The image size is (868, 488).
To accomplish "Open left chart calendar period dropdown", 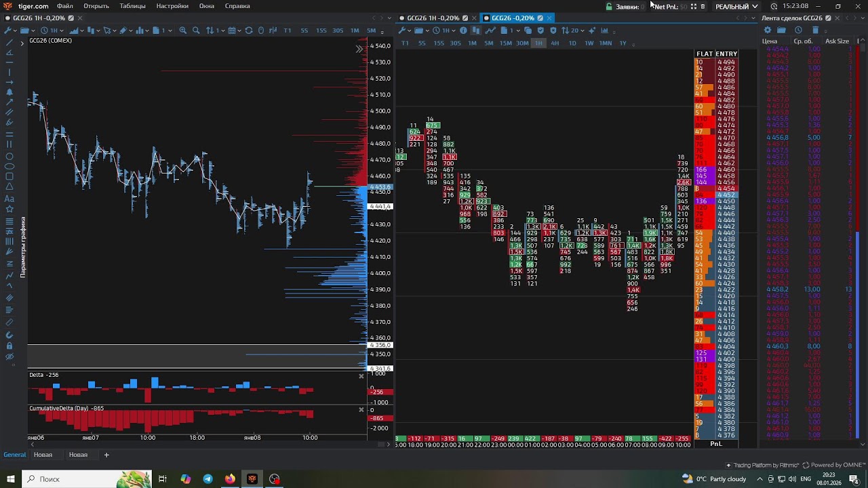I will tap(234, 30).
